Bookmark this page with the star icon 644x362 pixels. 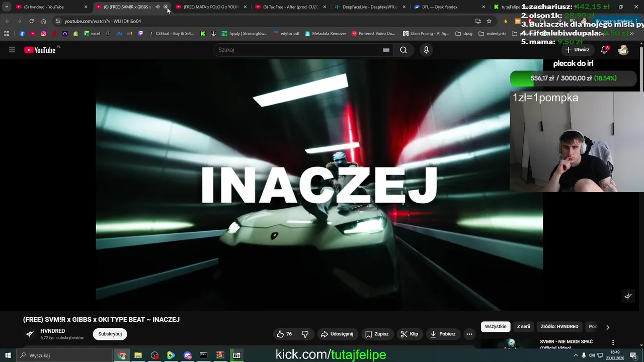(x=489, y=21)
